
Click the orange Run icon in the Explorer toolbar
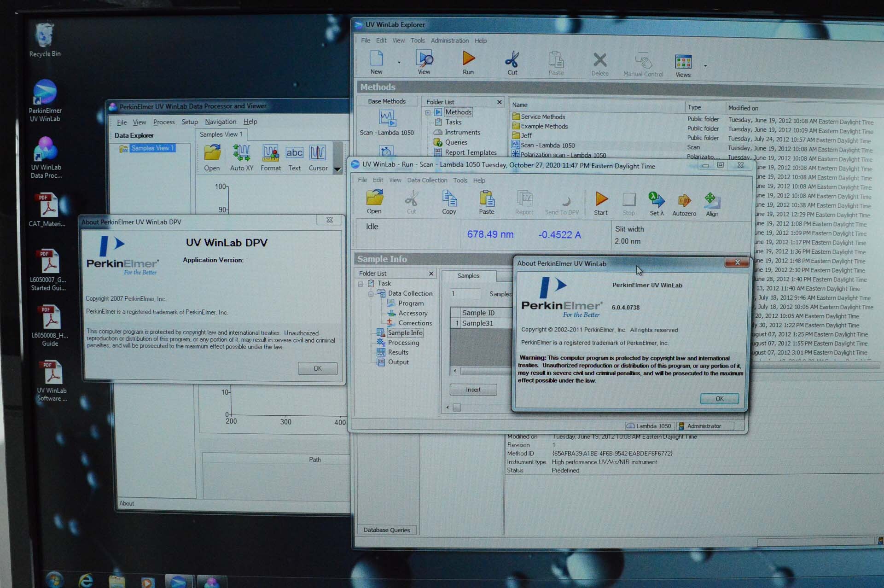[x=468, y=58]
